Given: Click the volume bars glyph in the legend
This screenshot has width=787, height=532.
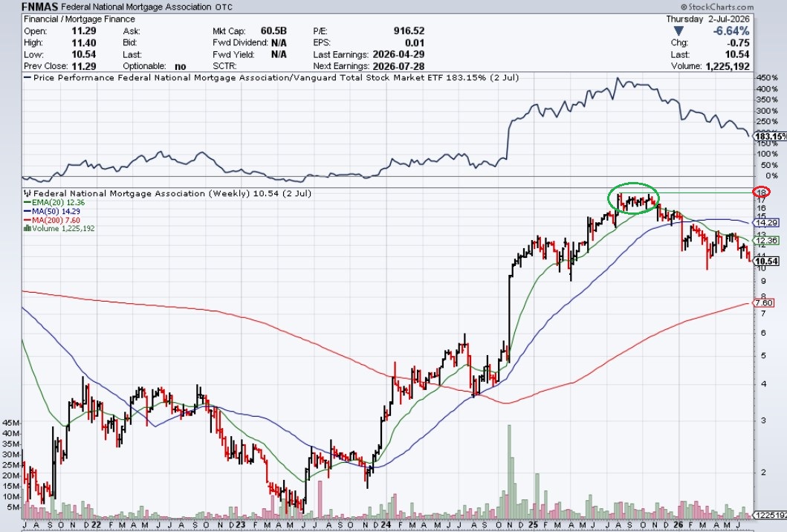Looking at the screenshot, I should click(27, 228).
